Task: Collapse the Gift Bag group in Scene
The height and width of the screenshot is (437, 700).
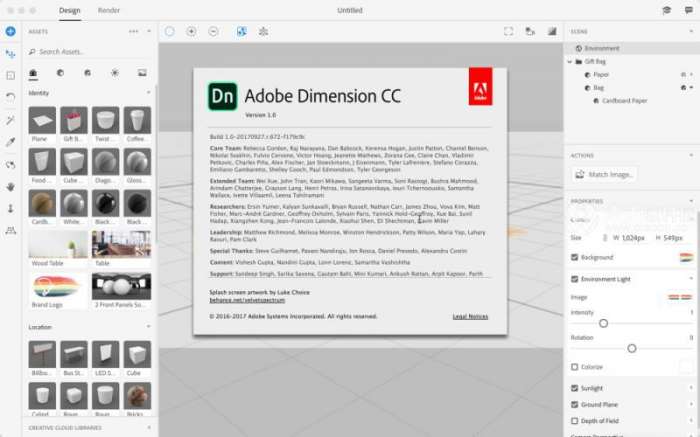Action: point(570,62)
